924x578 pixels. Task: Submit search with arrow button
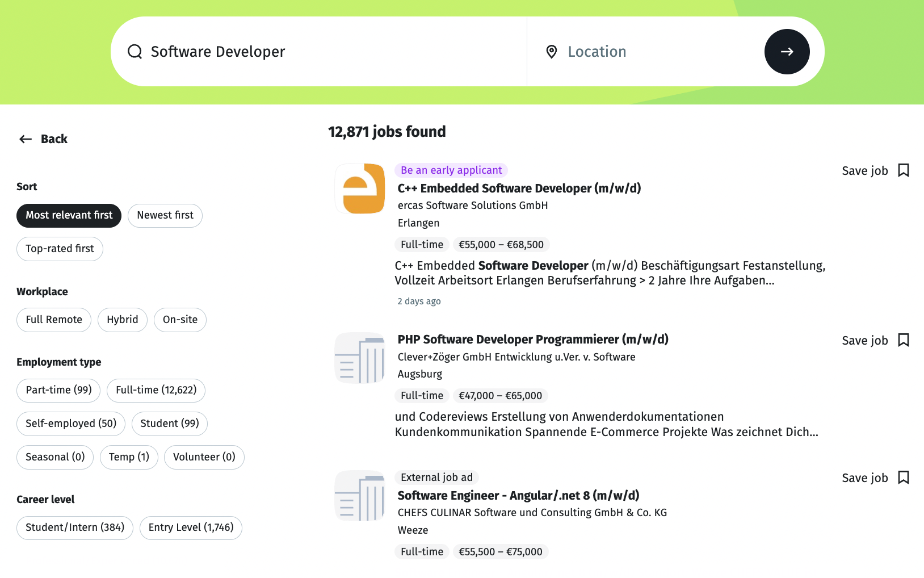pyautogui.click(x=787, y=52)
